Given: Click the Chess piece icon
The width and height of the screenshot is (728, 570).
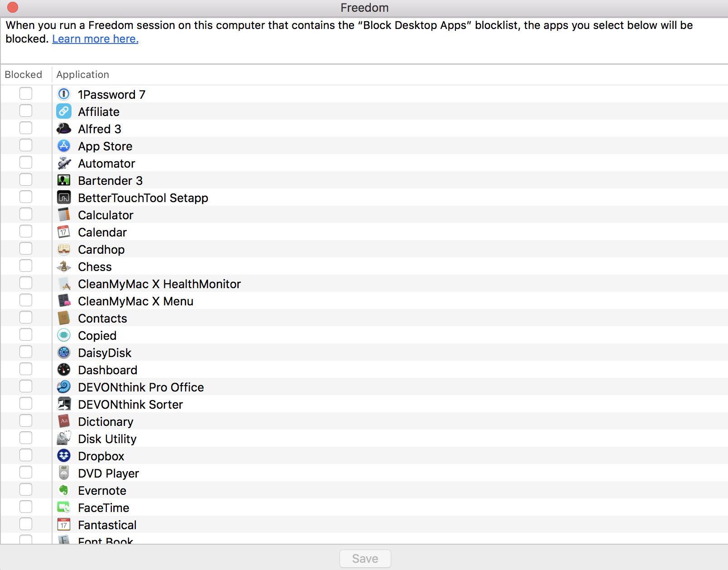Looking at the screenshot, I should (64, 266).
